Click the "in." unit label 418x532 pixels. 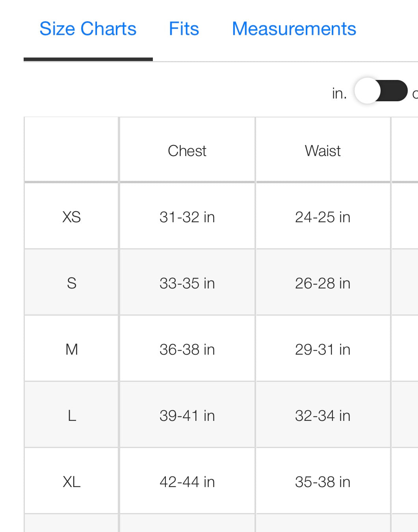(x=339, y=93)
